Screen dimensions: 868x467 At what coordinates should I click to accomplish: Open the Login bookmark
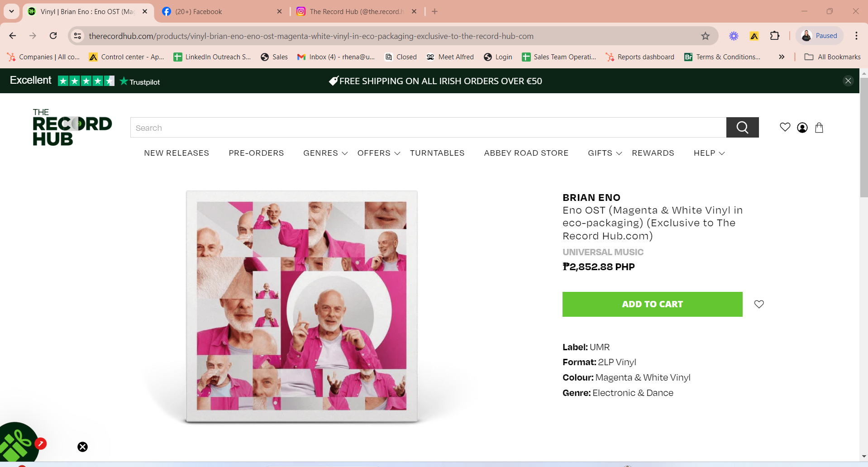click(x=498, y=57)
